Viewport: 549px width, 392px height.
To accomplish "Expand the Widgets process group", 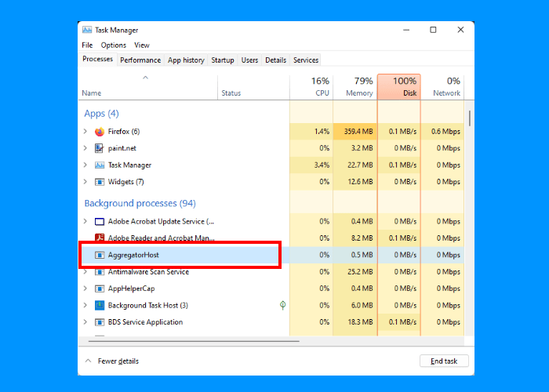I will (85, 182).
